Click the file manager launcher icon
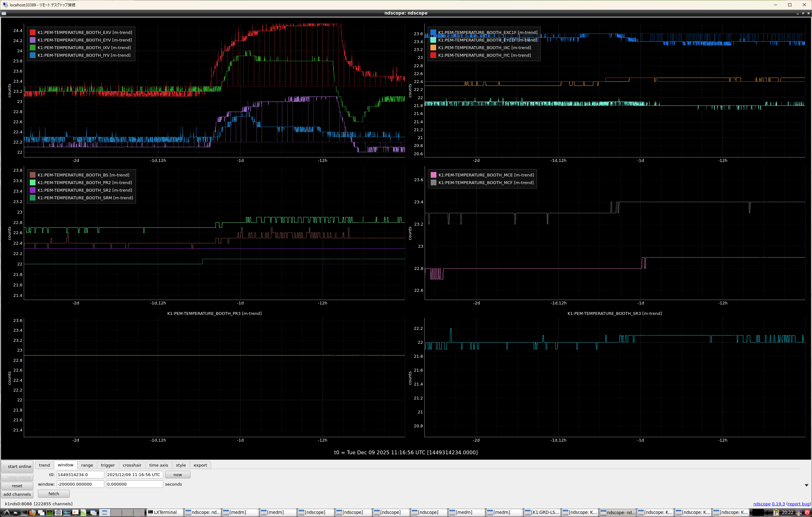Screen dimensions: 812x517 coord(16,513)
